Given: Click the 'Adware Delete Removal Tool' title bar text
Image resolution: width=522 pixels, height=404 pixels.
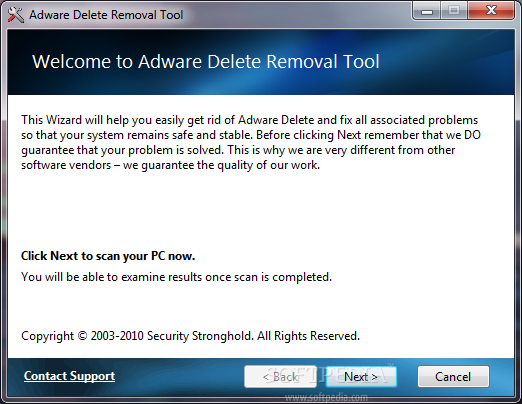Looking at the screenshot, I should point(106,15).
